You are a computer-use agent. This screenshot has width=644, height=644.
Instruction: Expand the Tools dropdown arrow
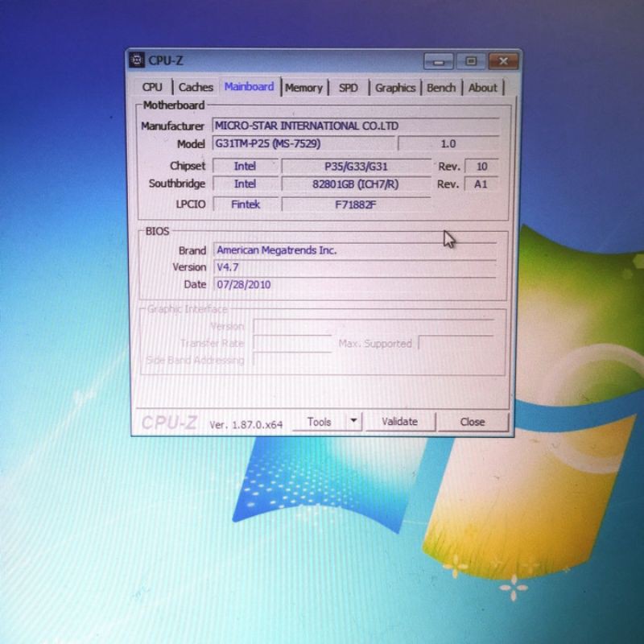coord(353,421)
